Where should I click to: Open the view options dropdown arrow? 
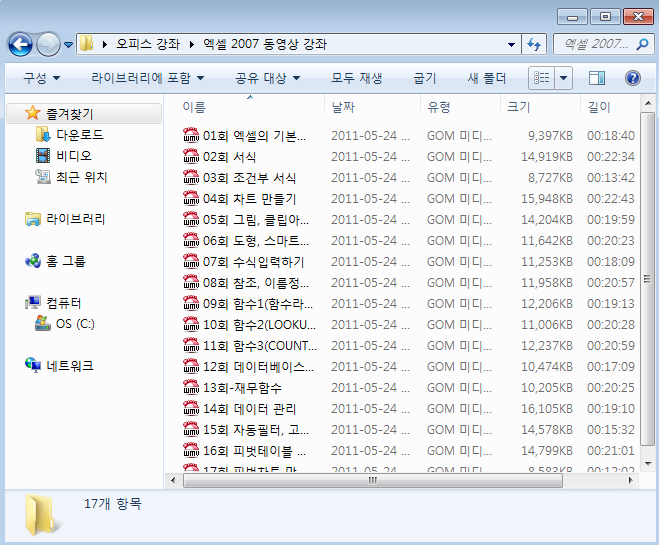pos(564,78)
